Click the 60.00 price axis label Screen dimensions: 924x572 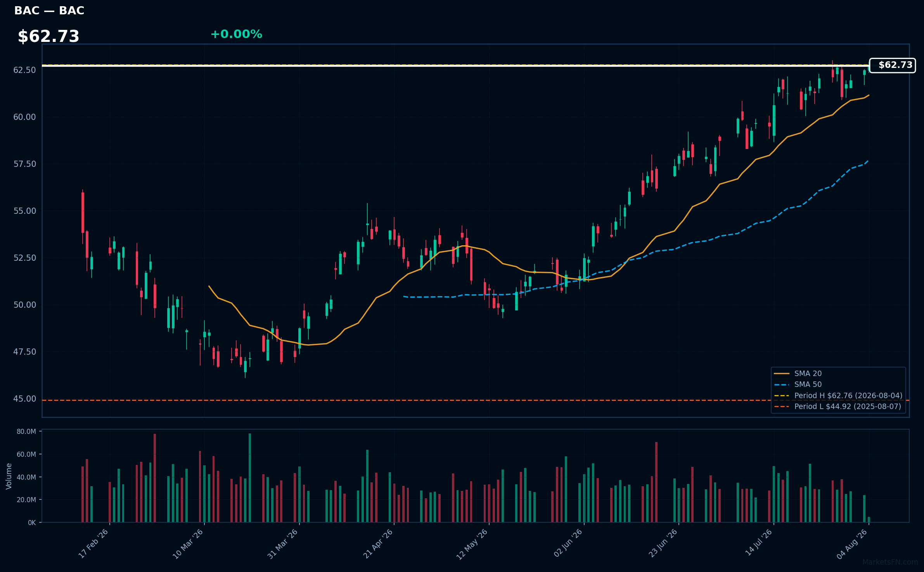(24, 117)
